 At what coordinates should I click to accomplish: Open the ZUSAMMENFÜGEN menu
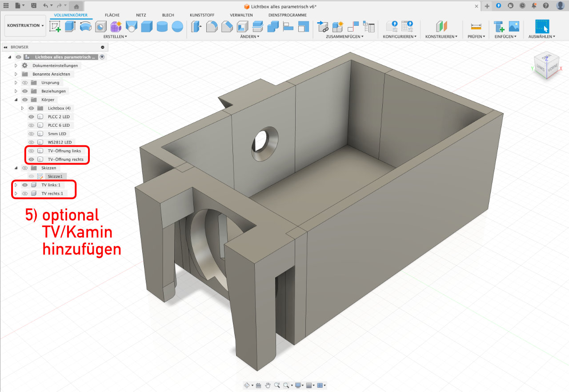coord(345,36)
